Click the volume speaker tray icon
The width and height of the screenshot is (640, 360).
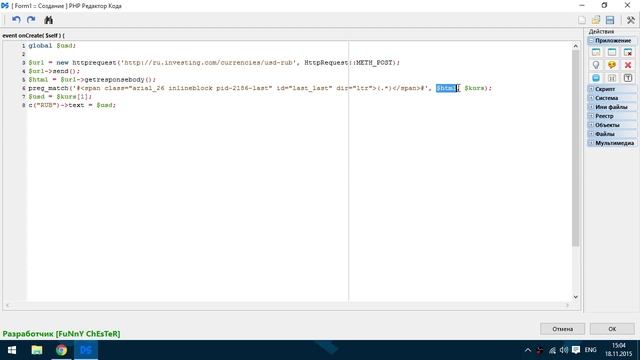564,350
